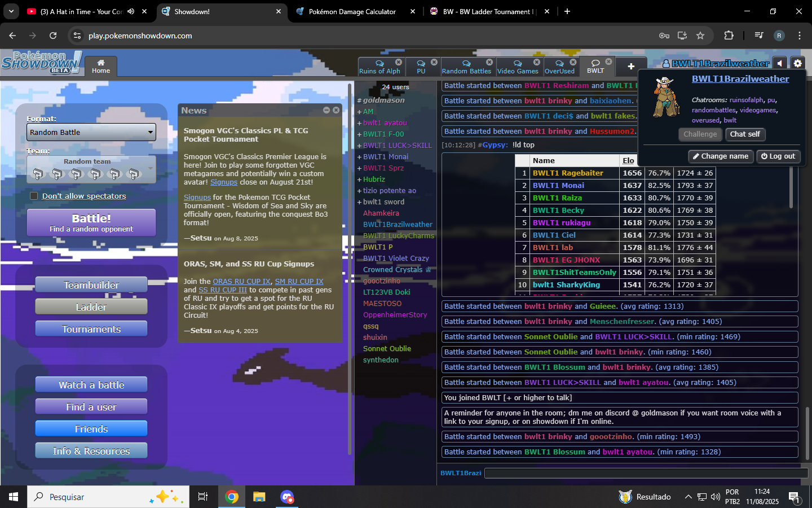
Task: Open the gear options menu
Action: click(x=797, y=63)
